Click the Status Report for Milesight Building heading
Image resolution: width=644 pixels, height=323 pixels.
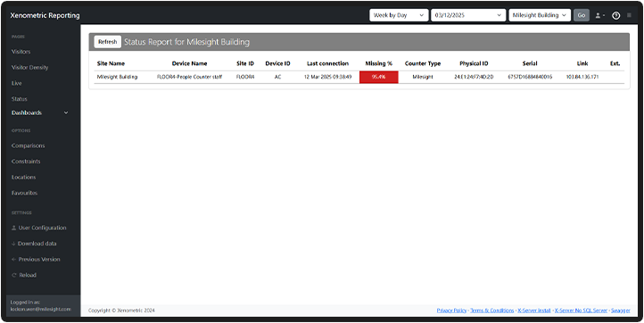tap(187, 42)
